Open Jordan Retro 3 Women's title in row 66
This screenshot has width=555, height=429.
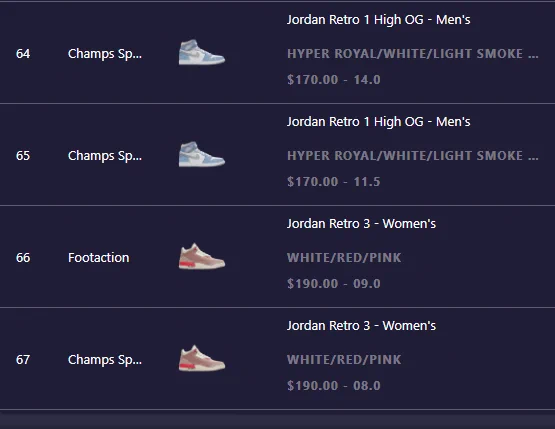tap(361, 224)
